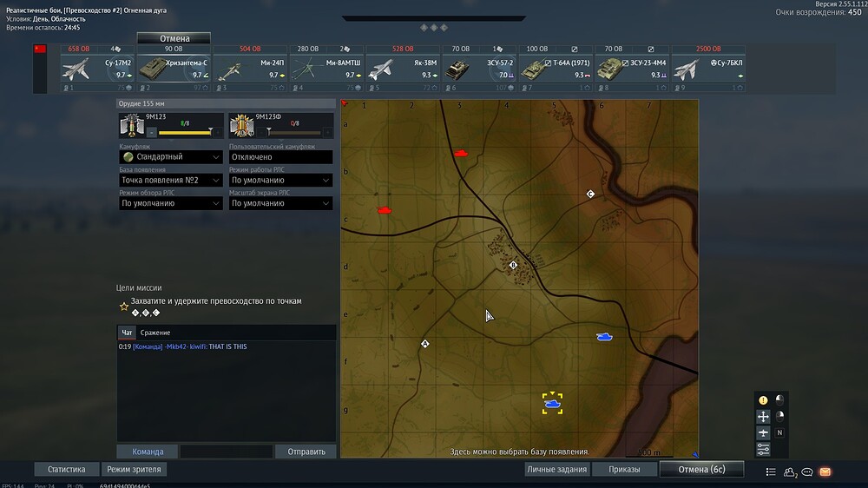Decrease 9M123 ammo count with minus
This screenshot has width=868, height=488.
click(x=152, y=132)
